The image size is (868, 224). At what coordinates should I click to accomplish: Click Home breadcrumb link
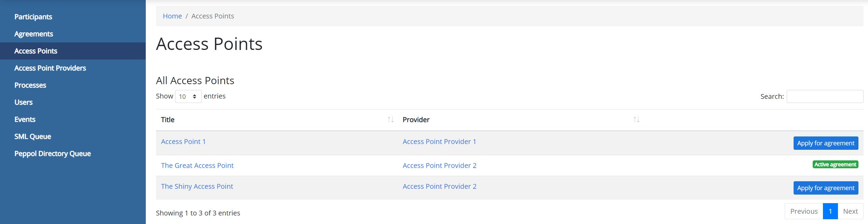coord(172,16)
